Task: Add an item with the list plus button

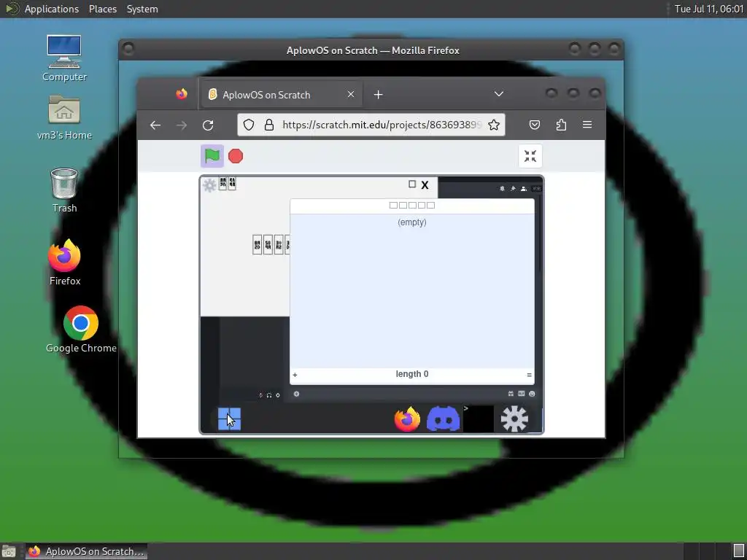Action: 295,375
